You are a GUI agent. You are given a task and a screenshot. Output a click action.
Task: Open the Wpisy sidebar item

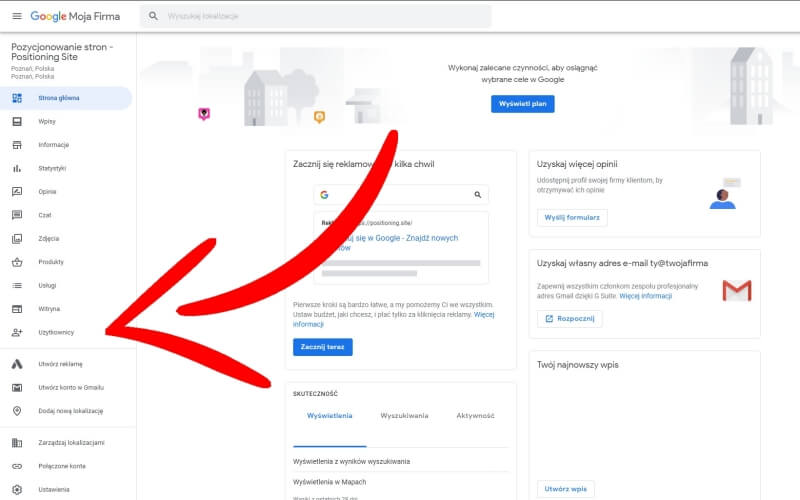pyautogui.click(x=66, y=121)
